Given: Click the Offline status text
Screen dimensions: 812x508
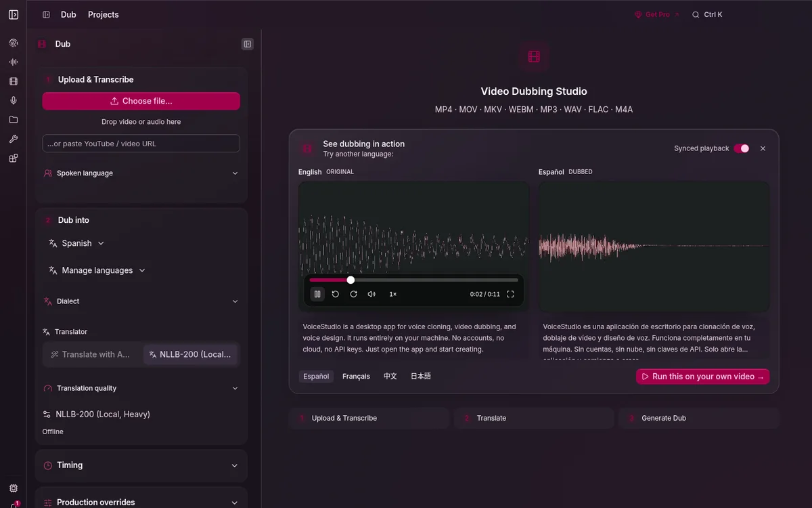Looking at the screenshot, I should (x=53, y=431).
